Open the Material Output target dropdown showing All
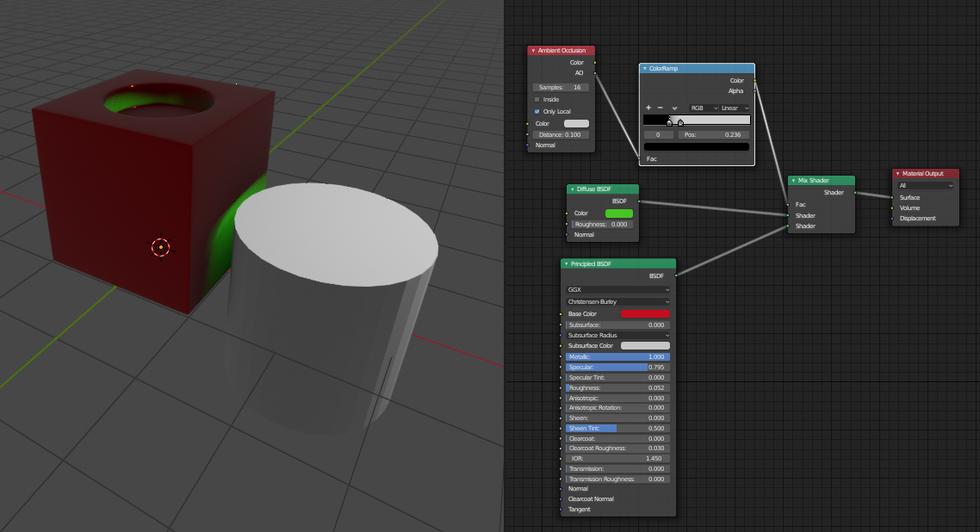Screen dimensions: 980x532 pyautogui.click(x=926, y=185)
